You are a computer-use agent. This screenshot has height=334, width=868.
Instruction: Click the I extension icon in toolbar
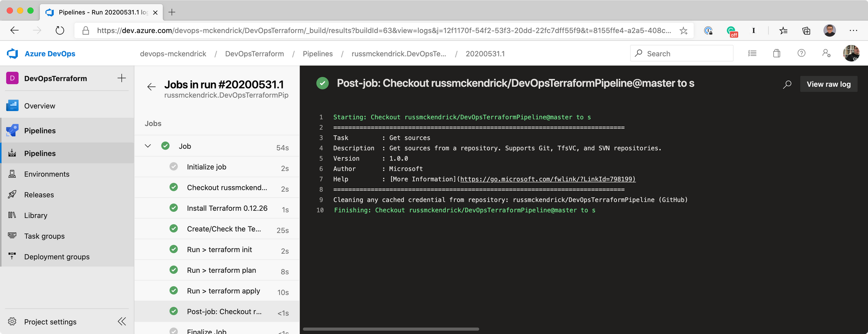pyautogui.click(x=753, y=30)
